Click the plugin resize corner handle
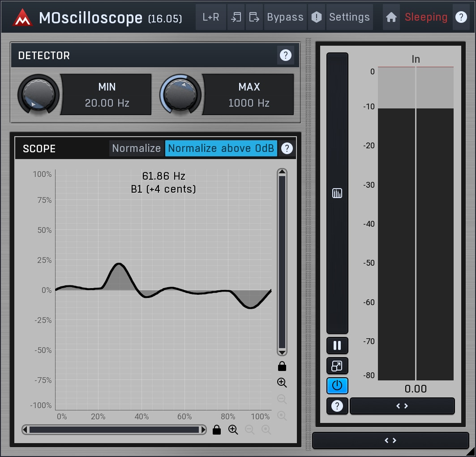Viewport: 476px width, 457px height. click(470, 452)
